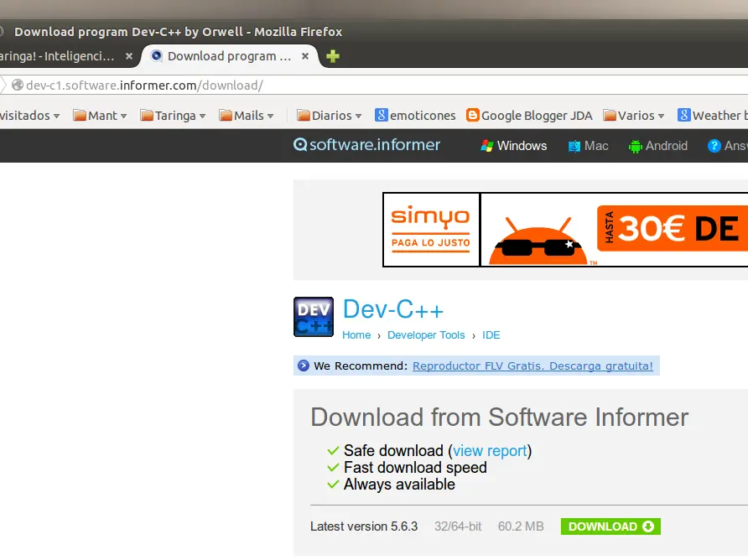748x560 pixels.
Task: Open Reproductor FLV Gratis recommendation link
Action: (x=532, y=366)
